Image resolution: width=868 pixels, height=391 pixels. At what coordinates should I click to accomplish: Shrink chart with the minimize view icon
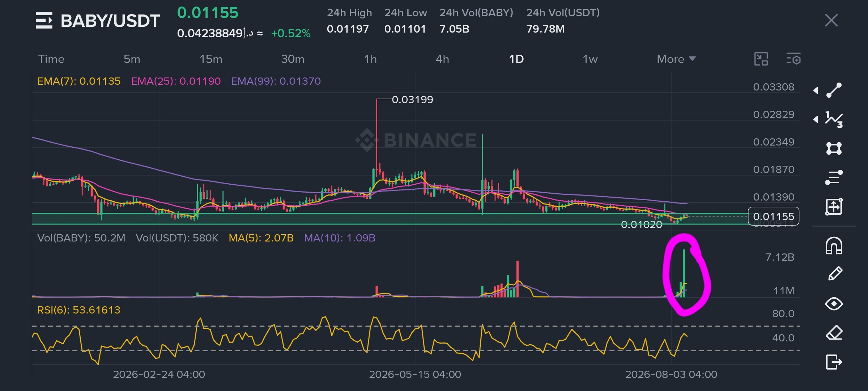[x=761, y=59]
